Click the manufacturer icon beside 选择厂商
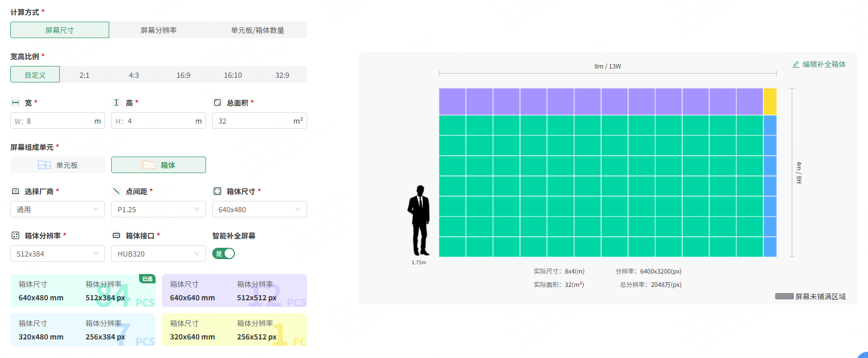868x358 pixels. coord(15,191)
